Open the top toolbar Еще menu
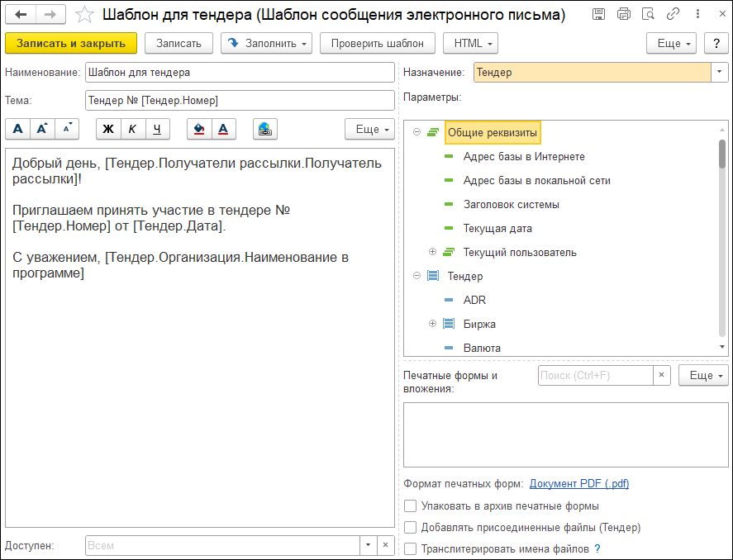733x560 pixels. coord(671,44)
